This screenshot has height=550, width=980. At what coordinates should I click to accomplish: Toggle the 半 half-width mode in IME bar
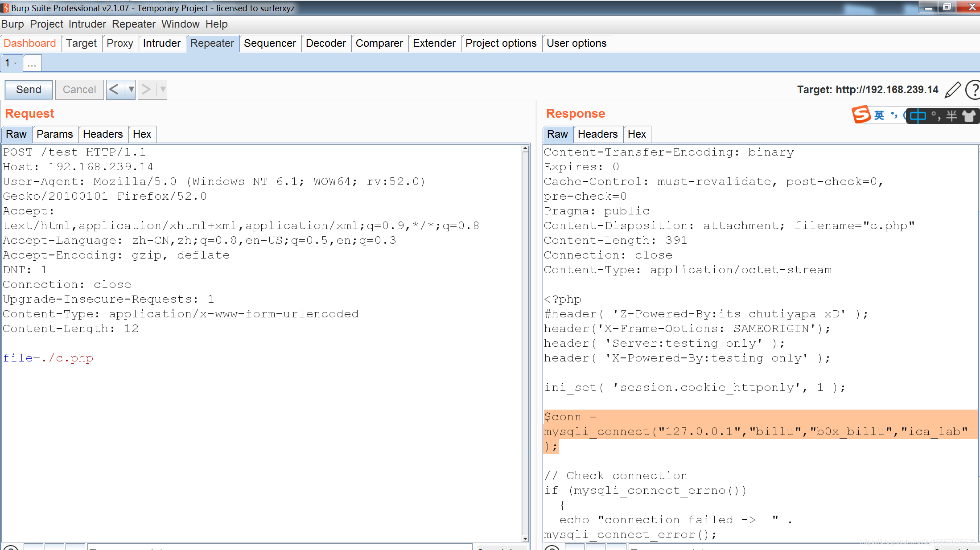pyautogui.click(x=951, y=116)
